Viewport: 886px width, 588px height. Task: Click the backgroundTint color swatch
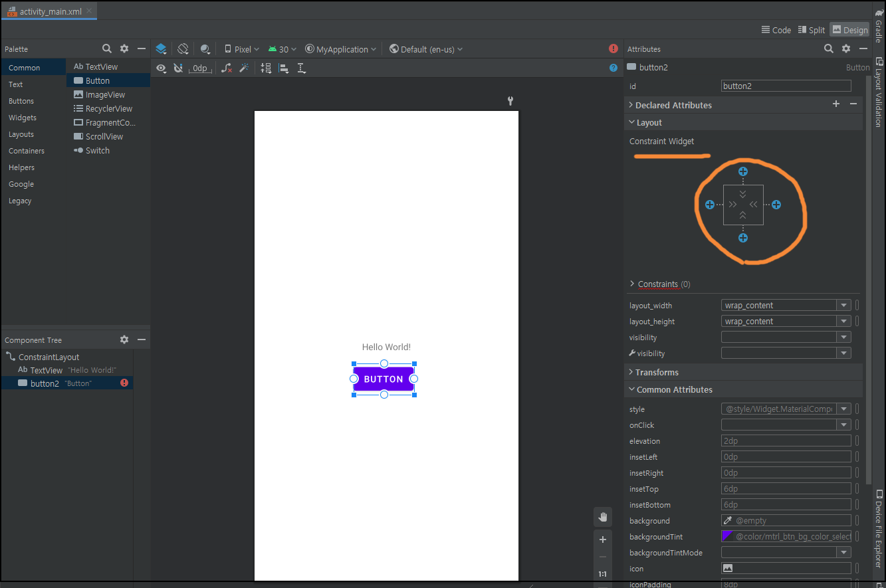(x=727, y=536)
